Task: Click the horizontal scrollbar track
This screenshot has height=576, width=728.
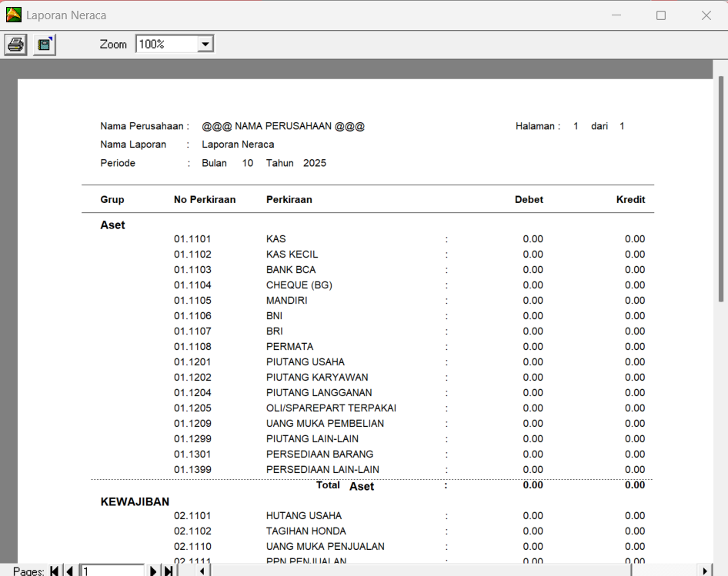Action: [x=662, y=571]
